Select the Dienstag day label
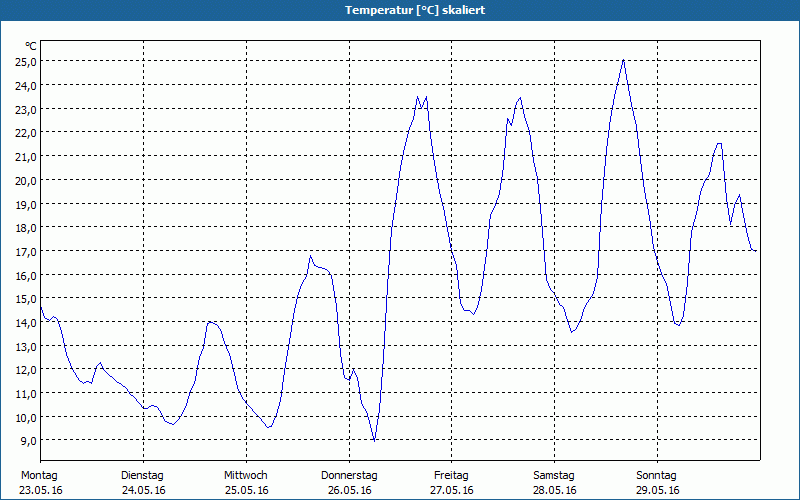This screenshot has height=500, width=800. (x=142, y=475)
